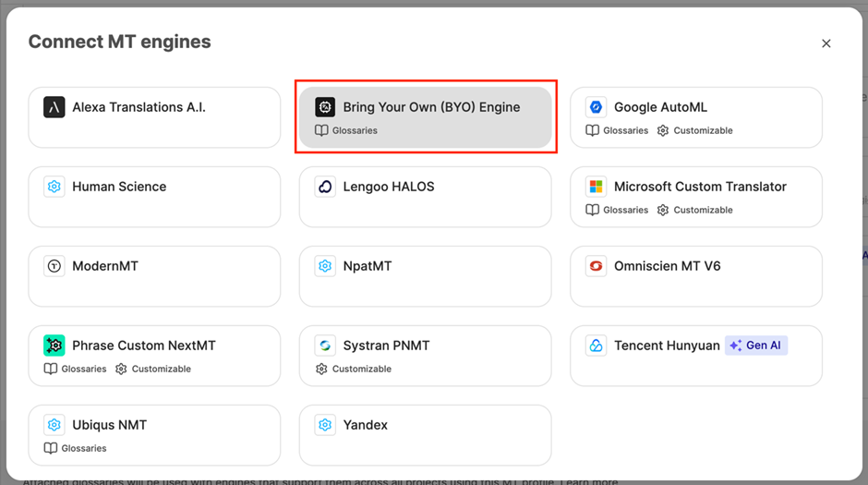Click the Glossaries label under Microsoft Custom Translator

[625, 211]
